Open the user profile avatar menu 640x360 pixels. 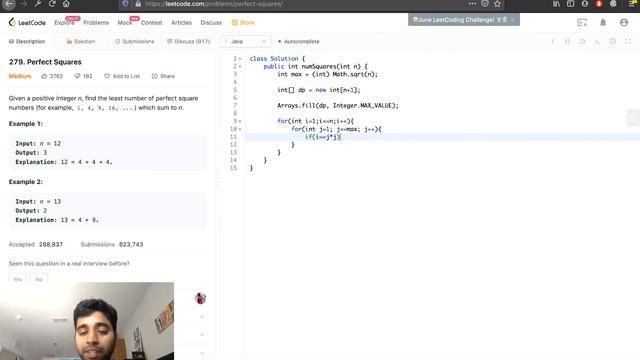pyautogui.click(x=624, y=22)
